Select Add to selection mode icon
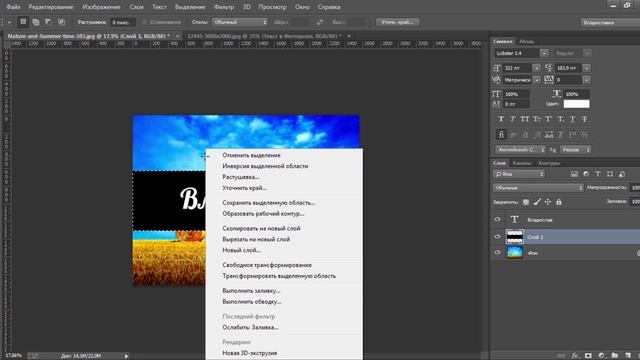The width and height of the screenshot is (640, 360). (x=36, y=22)
